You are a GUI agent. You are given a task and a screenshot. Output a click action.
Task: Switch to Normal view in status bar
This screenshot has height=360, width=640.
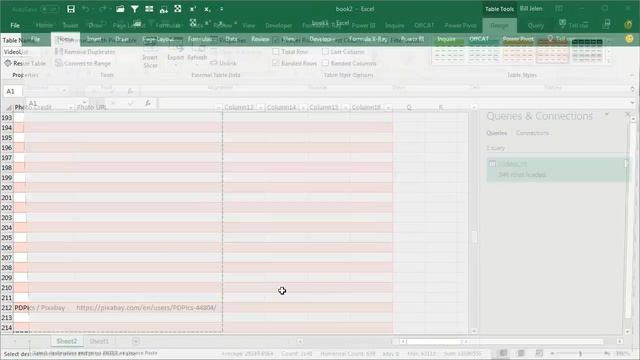503,353
